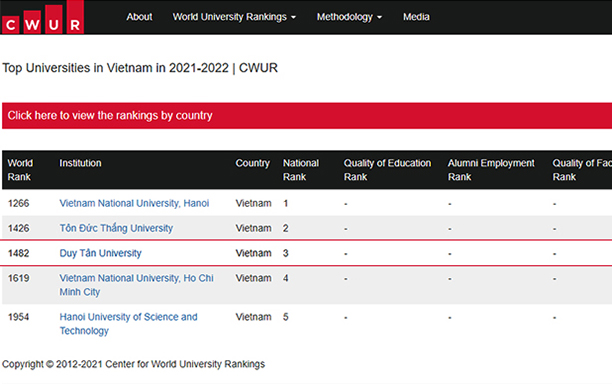Image resolution: width=612 pixels, height=384 pixels.
Task: Click the National Rank column header
Action: pyautogui.click(x=301, y=170)
